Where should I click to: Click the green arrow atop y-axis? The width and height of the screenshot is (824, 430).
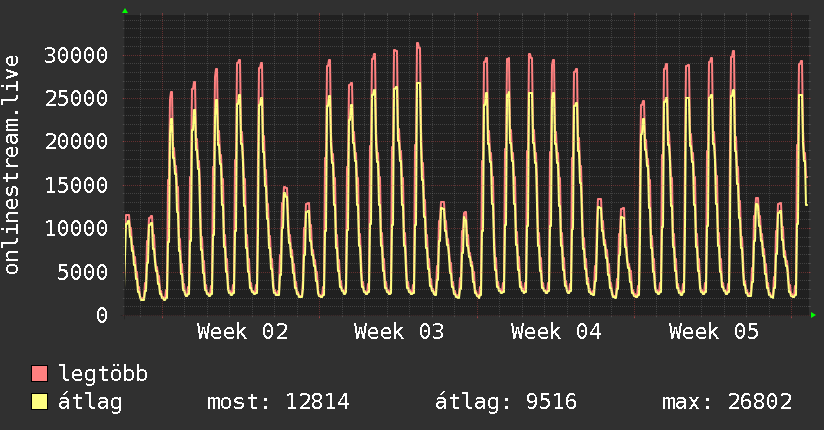point(125,11)
